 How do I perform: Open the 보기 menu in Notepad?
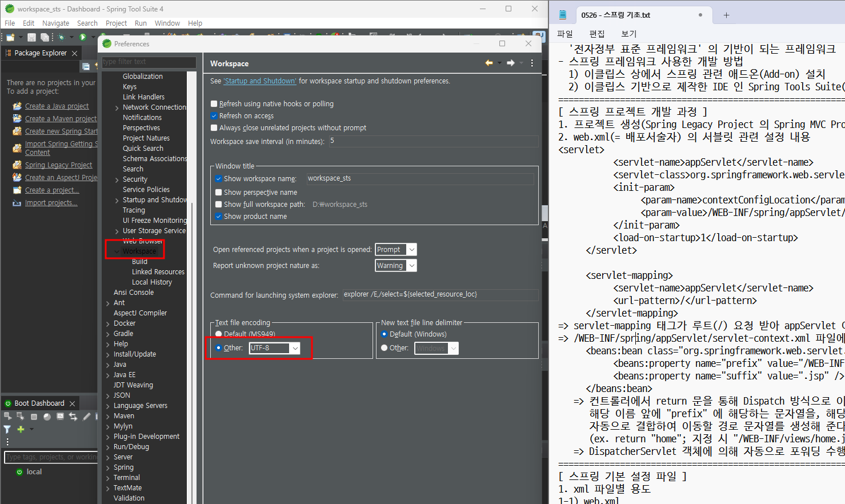[629, 34]
